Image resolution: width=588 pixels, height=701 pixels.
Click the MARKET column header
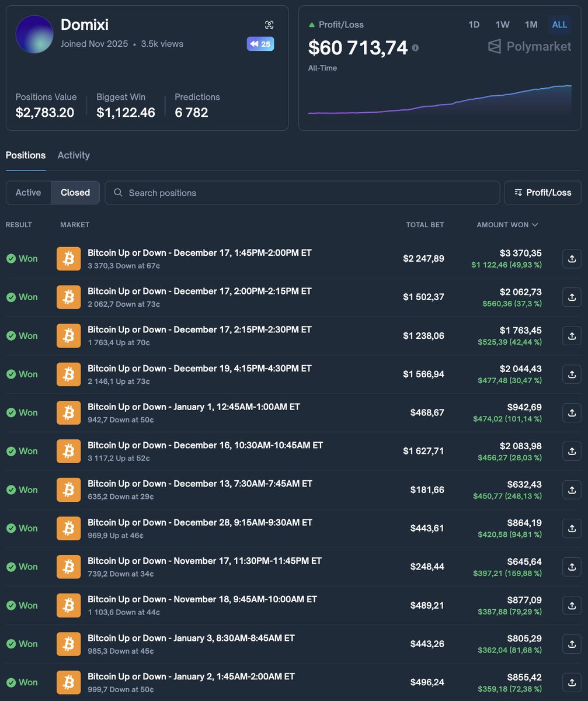tap(75, 225)
